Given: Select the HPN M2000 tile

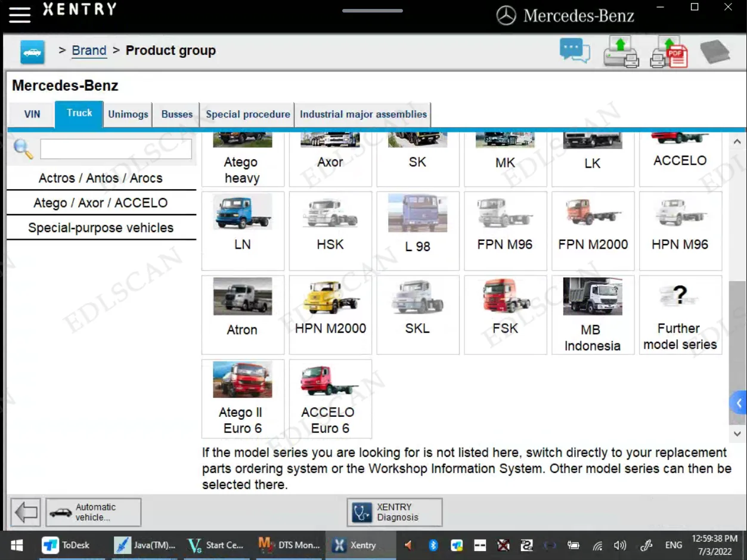Looking at the screenshot, I should [330, 315].
